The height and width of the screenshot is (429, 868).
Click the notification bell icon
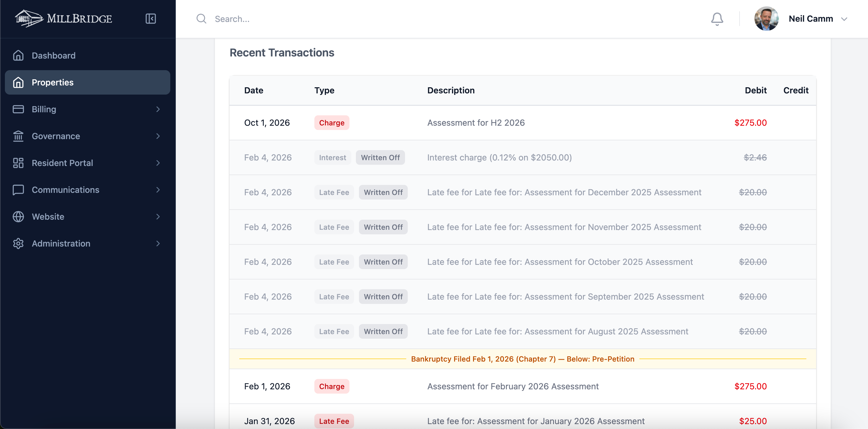click(x=717, y=19)
